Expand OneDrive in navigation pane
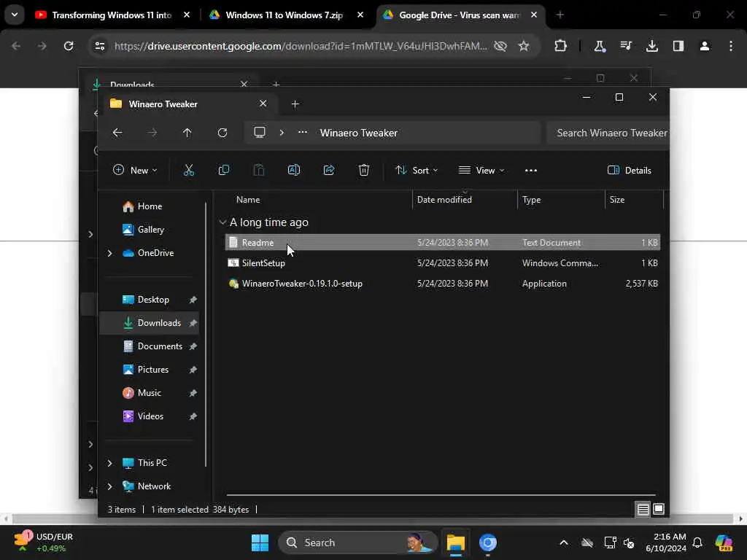The width and height of the screenshot is (747, 560). [x=109, y=253]
